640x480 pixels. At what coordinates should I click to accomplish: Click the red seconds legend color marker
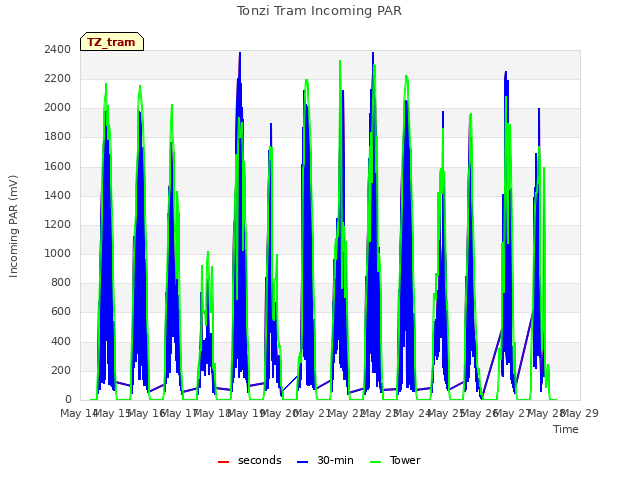pyautogui.click(x=223, y=462)
